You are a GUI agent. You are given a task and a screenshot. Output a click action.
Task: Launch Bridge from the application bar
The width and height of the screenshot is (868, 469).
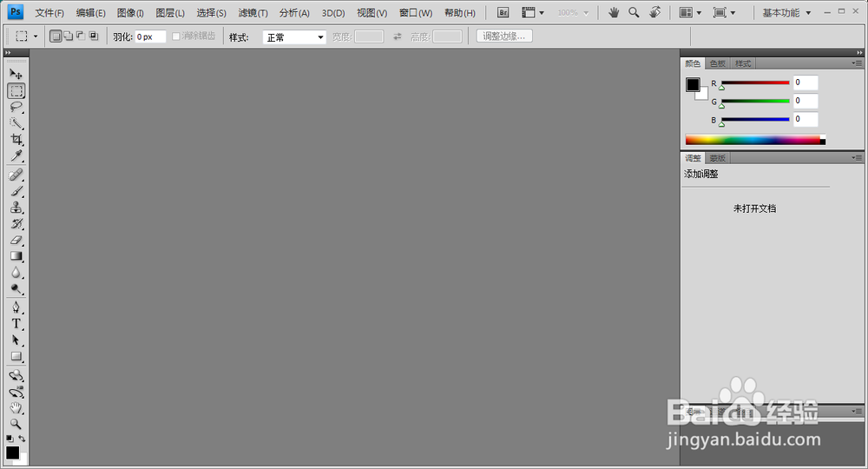coord(503,13)
